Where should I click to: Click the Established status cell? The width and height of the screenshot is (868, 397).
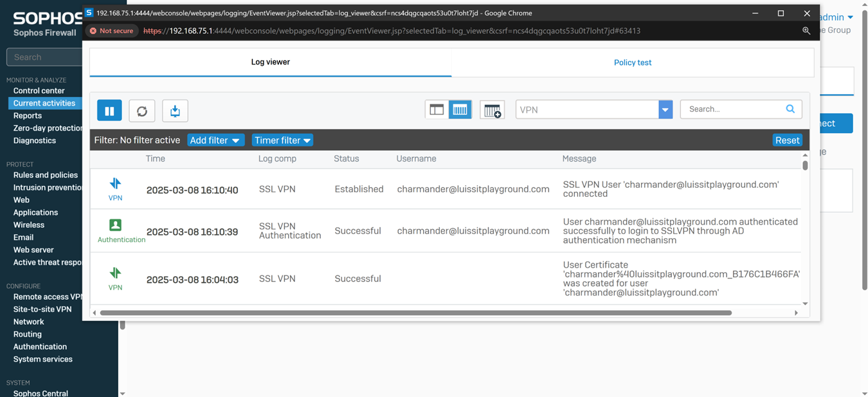pyautogui.click(x=359, y=189)
